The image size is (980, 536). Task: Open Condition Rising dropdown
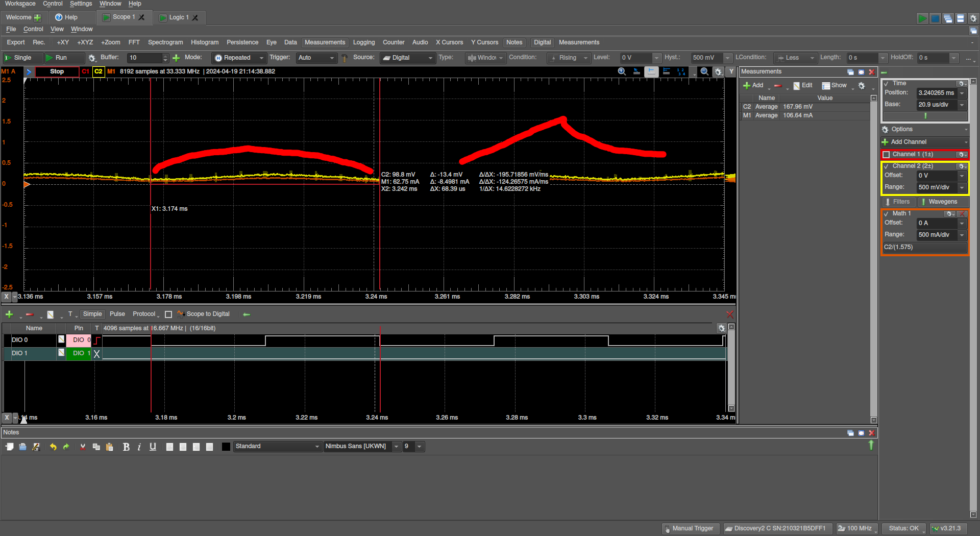568,58
